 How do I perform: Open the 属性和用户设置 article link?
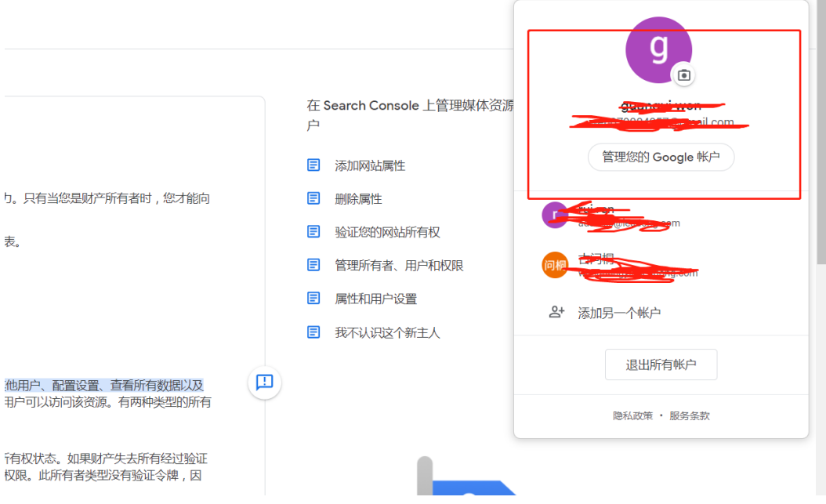[375, 299]
